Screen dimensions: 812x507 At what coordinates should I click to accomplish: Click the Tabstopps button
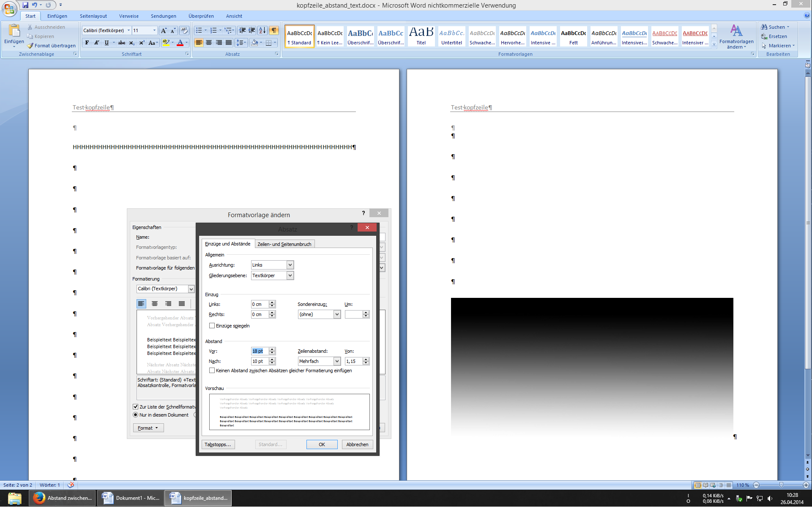tap(218, 444)
